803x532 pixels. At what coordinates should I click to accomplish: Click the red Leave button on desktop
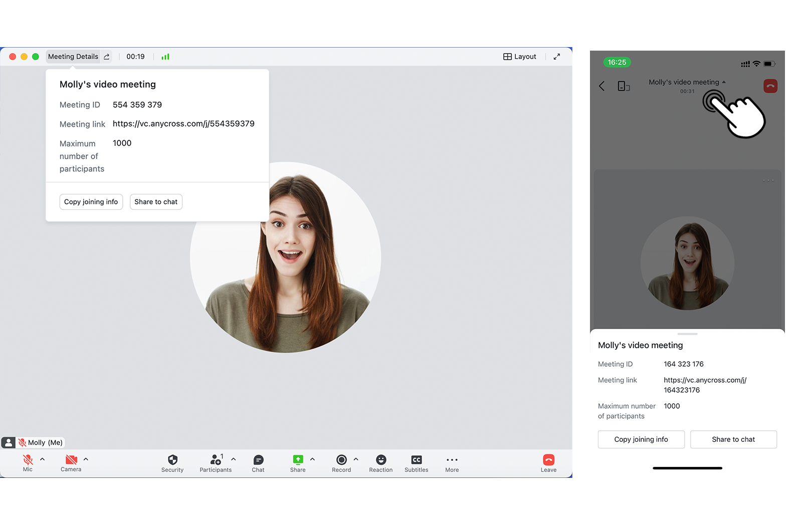click(548, 460)
